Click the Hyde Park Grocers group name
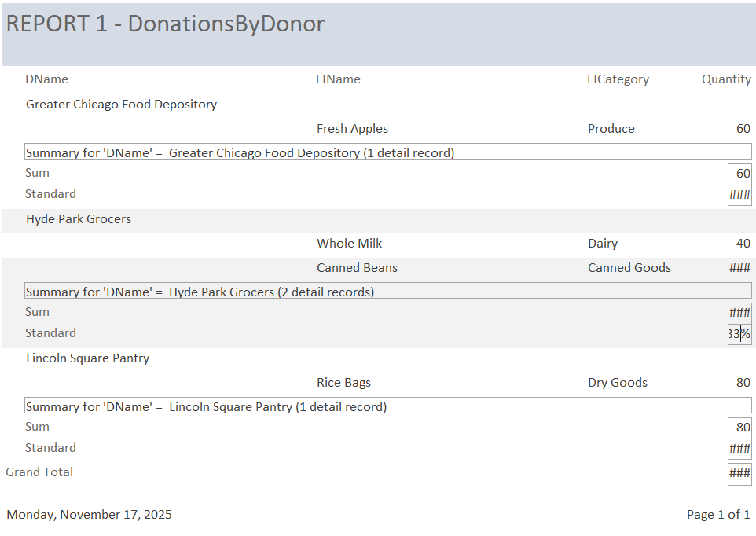Screen dimensions: 756x536 (x=79, y=219)
